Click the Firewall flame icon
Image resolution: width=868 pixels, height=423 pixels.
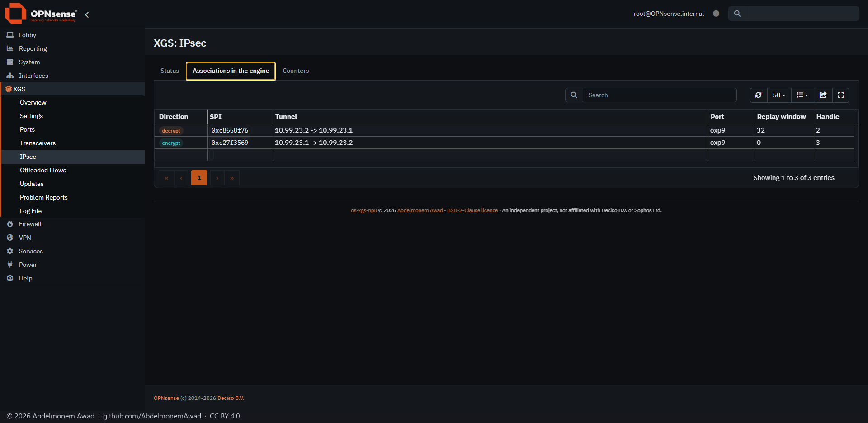pos(10,224)
